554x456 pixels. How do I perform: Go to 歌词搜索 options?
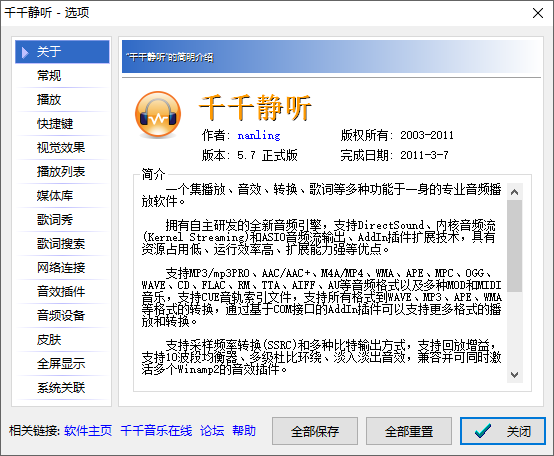[x=62, y=244]
